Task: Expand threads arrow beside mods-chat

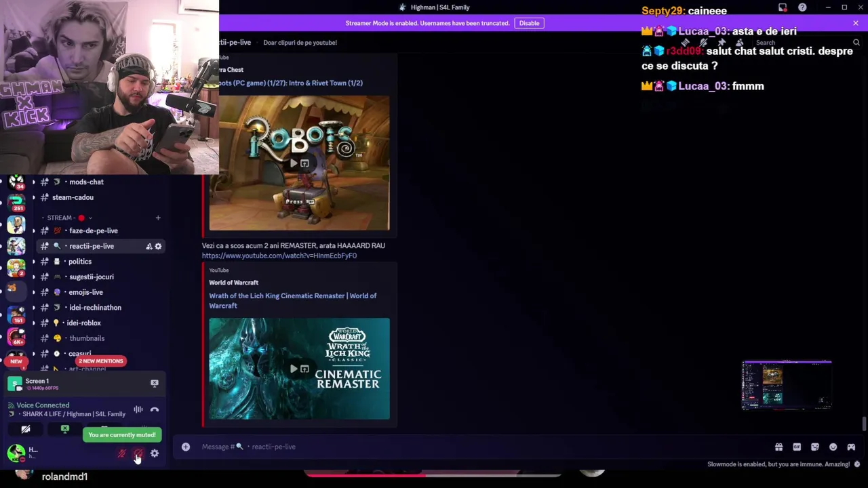Action: coord(33,182)
